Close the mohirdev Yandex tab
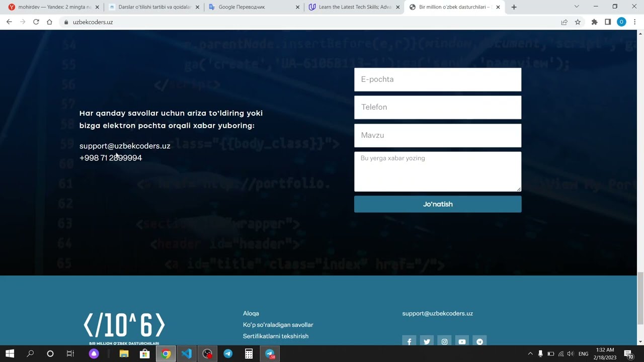Viewport: 644px width, 362px height. coord(98,7)
